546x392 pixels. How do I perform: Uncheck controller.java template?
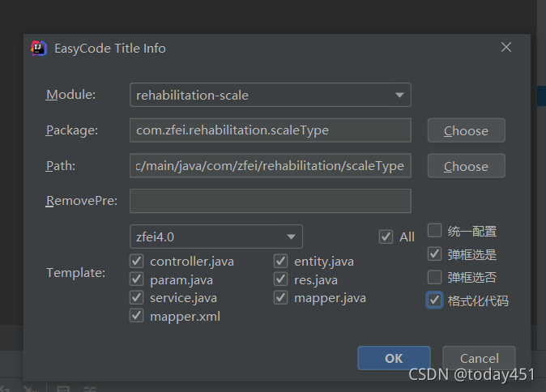point(136,261)
